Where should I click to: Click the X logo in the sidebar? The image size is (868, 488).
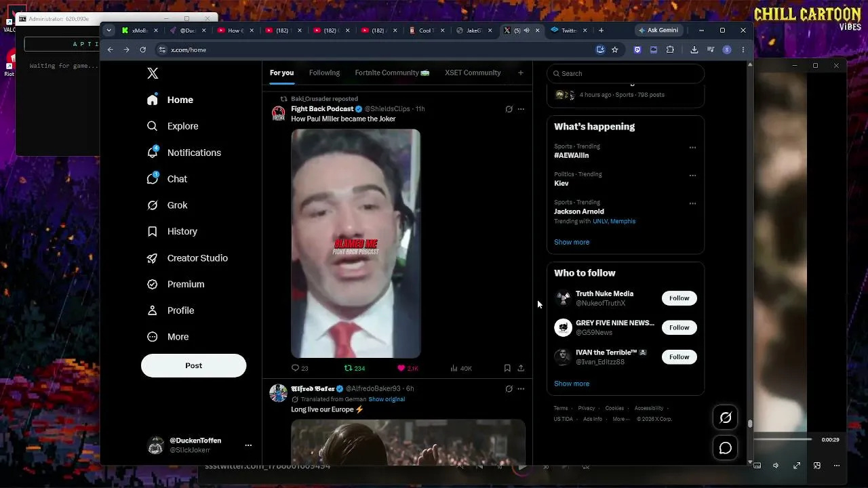click(x=153, y=73)
